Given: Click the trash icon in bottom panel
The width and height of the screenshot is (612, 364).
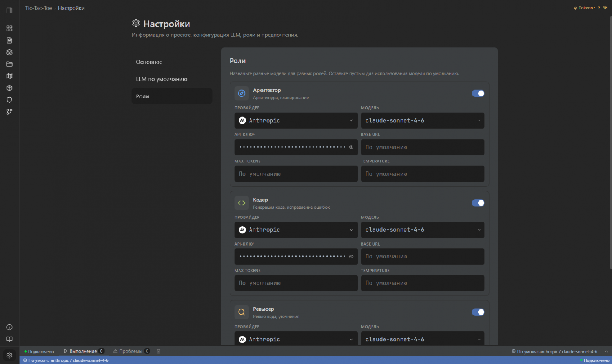Looking at the screenshot, I should [x=158, y=351].
